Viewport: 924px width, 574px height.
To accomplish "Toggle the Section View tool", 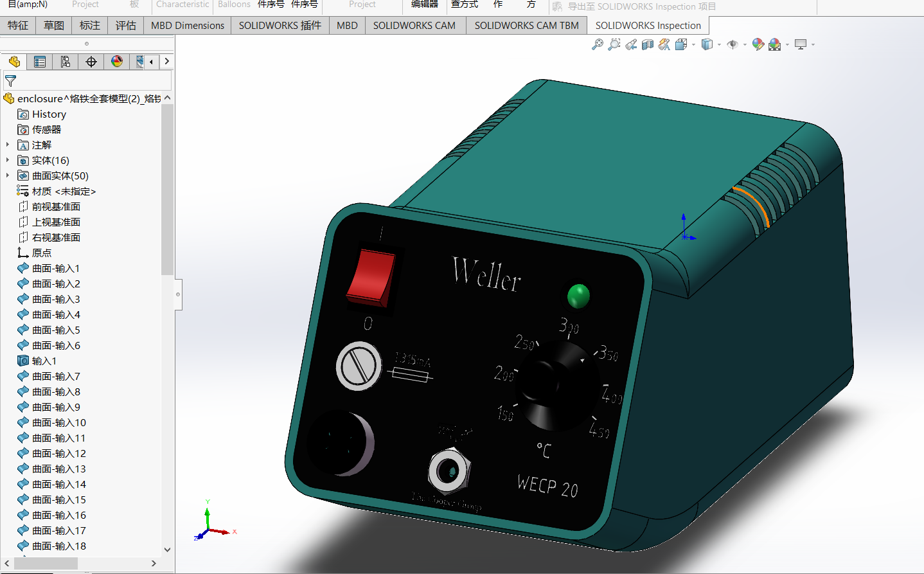I will point(648,44).
